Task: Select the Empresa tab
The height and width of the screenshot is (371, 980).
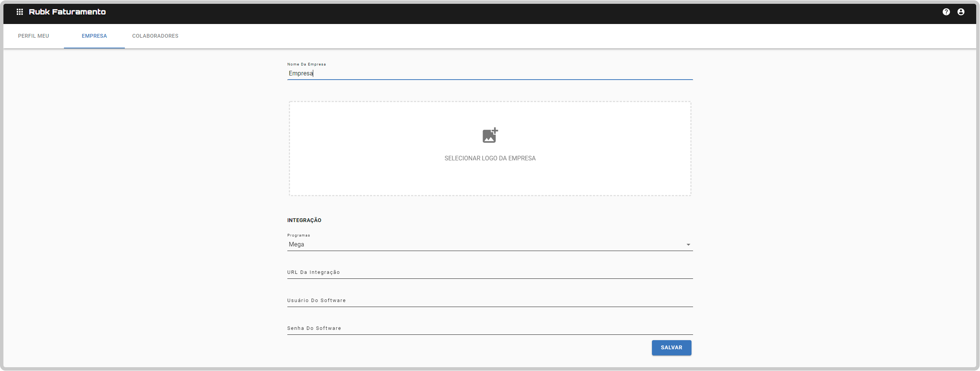Action: [x=94, y=36]
